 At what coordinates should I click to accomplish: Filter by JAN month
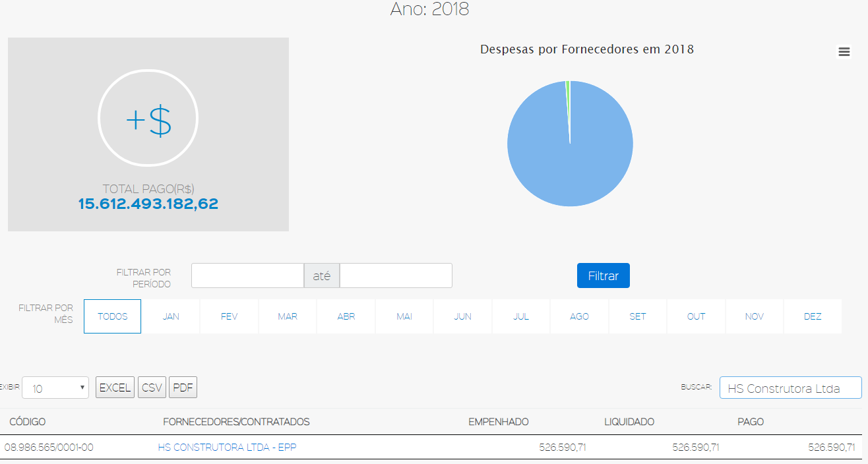171,316
